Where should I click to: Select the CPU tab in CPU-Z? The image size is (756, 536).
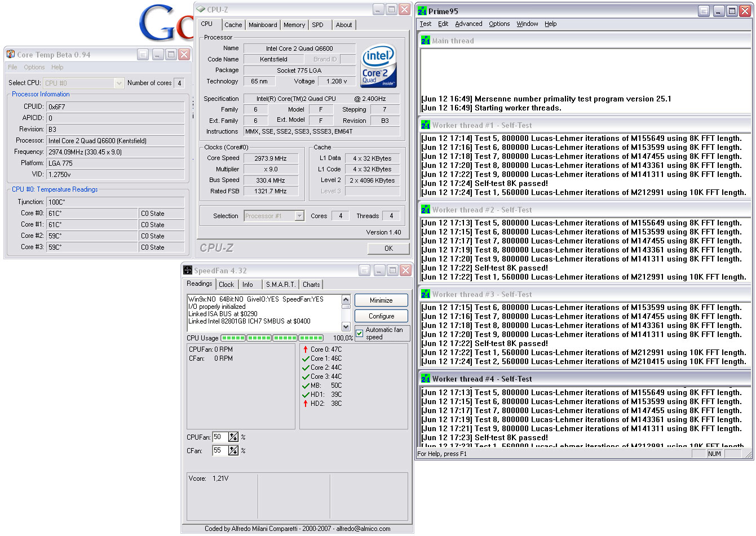point(207,24)
